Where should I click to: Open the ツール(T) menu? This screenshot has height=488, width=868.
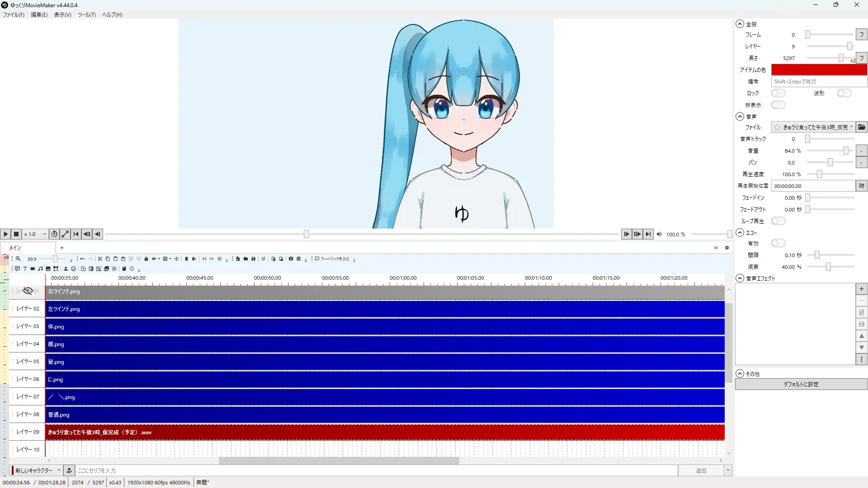(86, 15)
